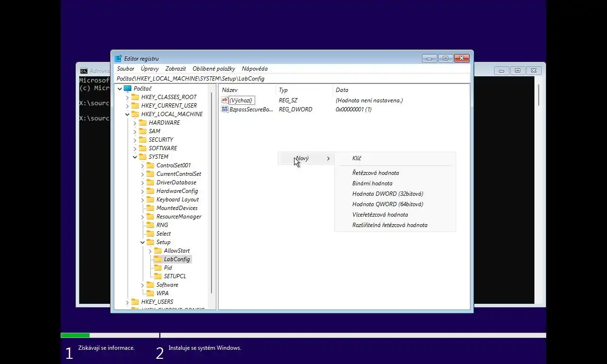Image resolution: width=607 pixels, height=364 pixels.
Task: Open the Soubor menu
Action: tap(126, 69)
